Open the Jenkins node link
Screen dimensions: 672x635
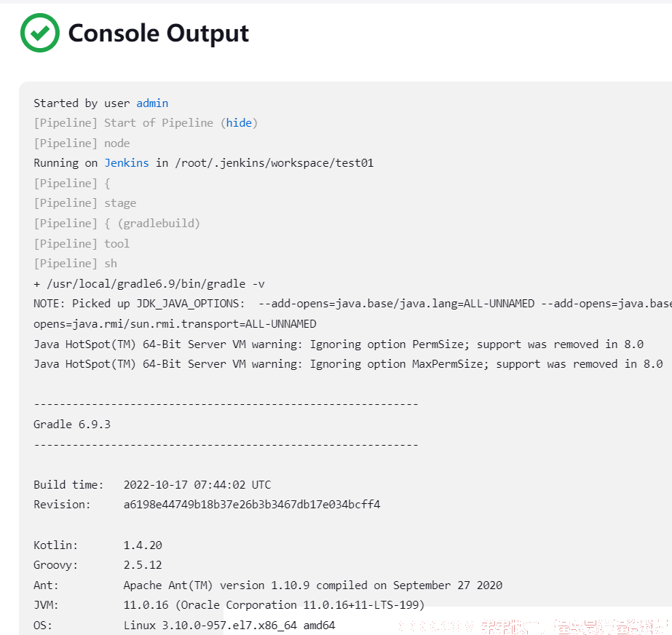(127, 163)
